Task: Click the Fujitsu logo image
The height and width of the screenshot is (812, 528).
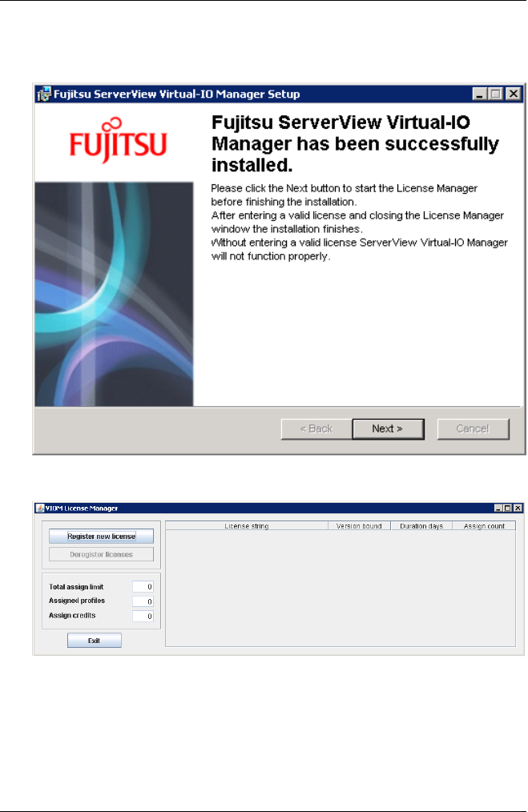Action: [118, 141]
